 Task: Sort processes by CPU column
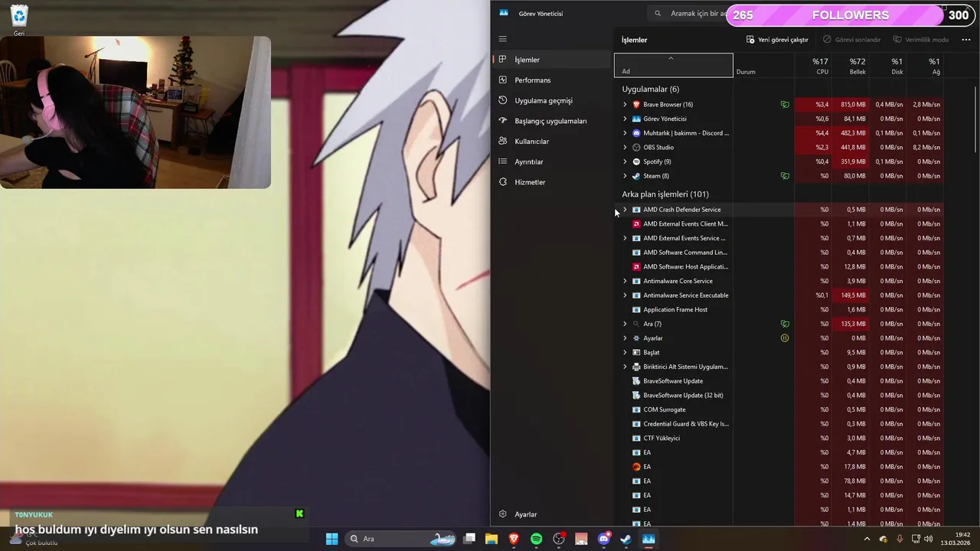813,65
